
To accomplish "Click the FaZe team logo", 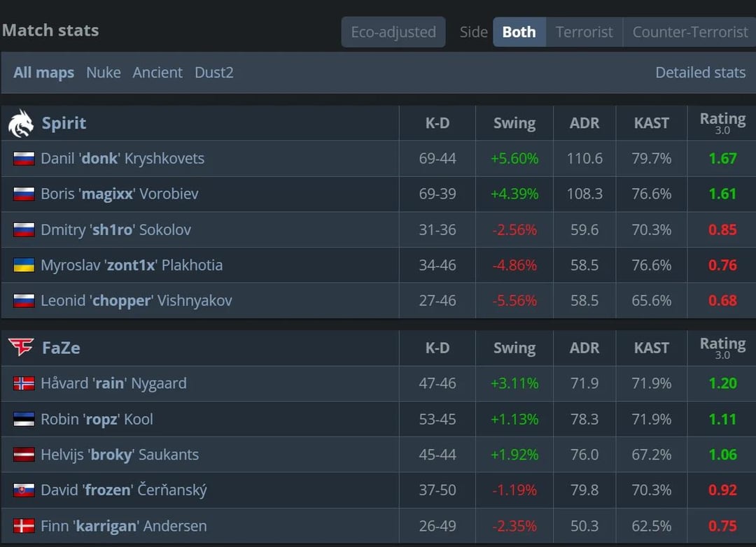I will click(x=21, y=348).
